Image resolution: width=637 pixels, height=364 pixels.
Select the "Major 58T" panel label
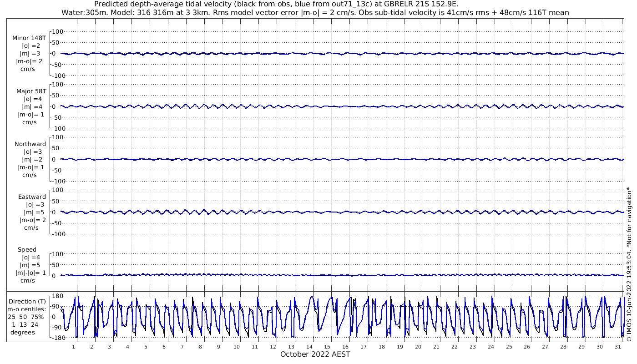[x=31, y=91]
